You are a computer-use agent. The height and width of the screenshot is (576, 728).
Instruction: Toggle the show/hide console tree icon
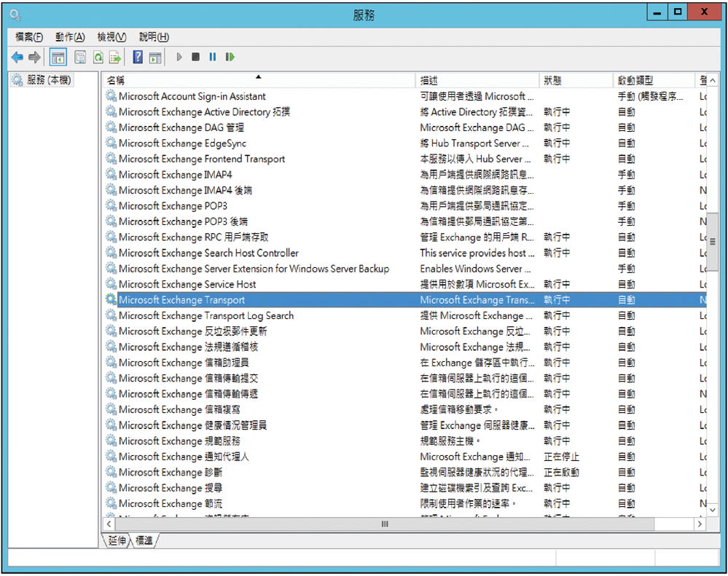pyautogui.click(x=58, y=58)
